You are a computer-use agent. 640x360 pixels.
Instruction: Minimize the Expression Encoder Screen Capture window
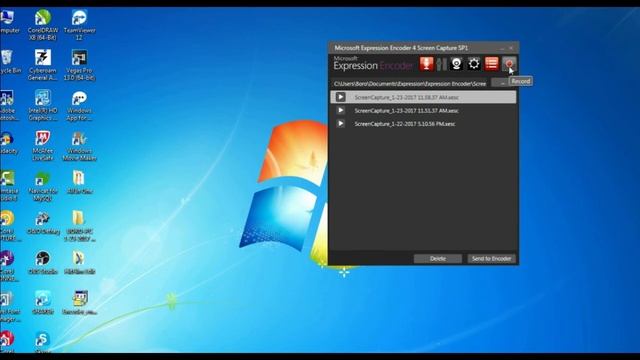[502, 48]
